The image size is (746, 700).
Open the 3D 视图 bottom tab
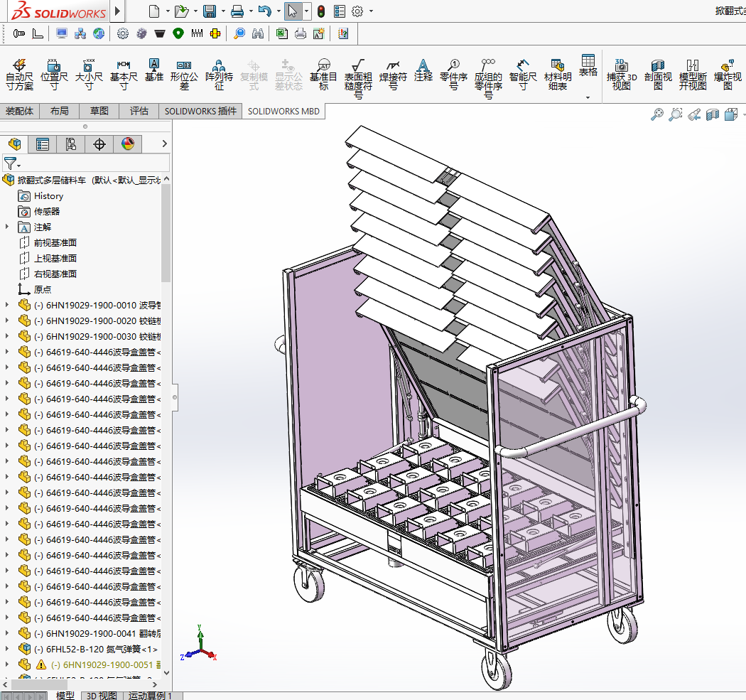(102, 695)
